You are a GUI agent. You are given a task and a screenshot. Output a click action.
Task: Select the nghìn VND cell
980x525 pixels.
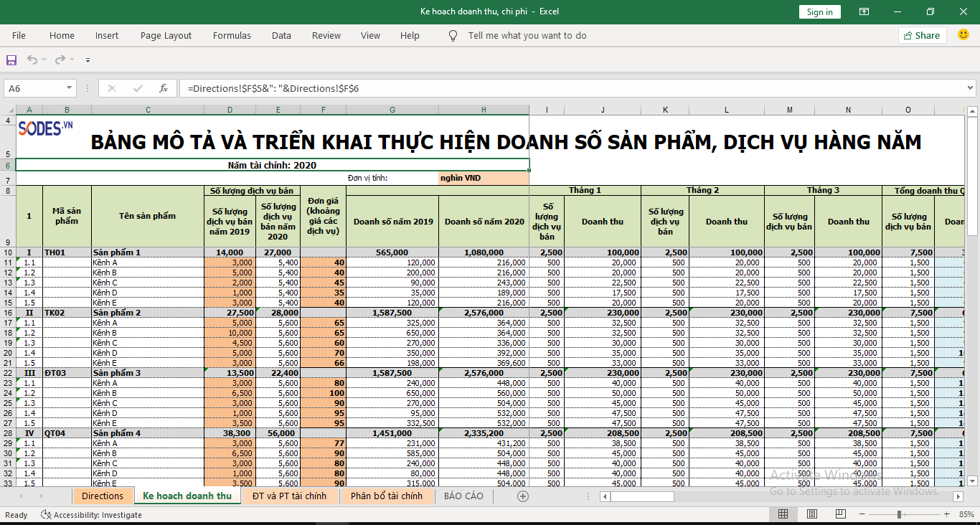(x=484, y=178)
